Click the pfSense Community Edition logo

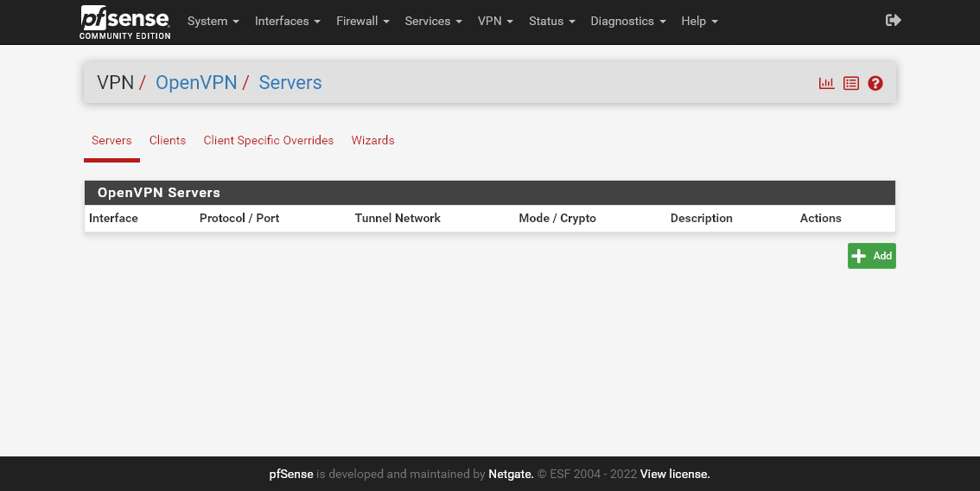pyautogui.click(x=125, y=22)
